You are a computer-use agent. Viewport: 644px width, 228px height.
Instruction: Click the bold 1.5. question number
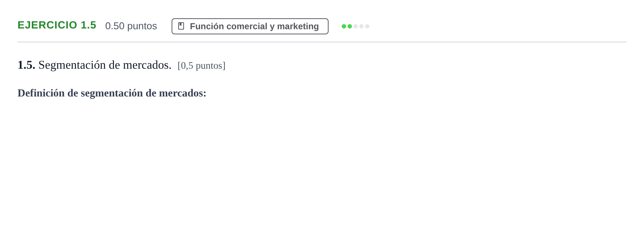pos(26,65)
